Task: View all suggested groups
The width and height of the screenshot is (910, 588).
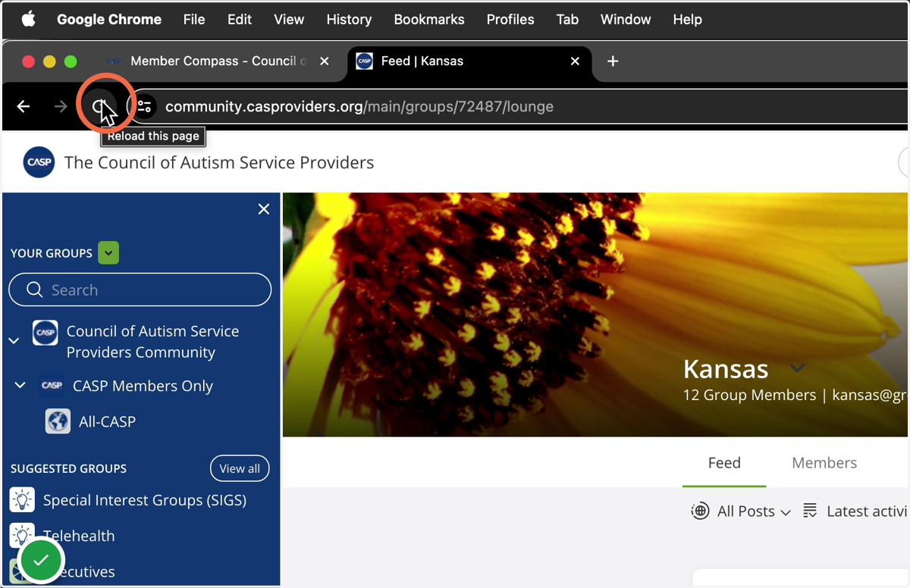Action: pyautogui.click(x=240, y=468)
